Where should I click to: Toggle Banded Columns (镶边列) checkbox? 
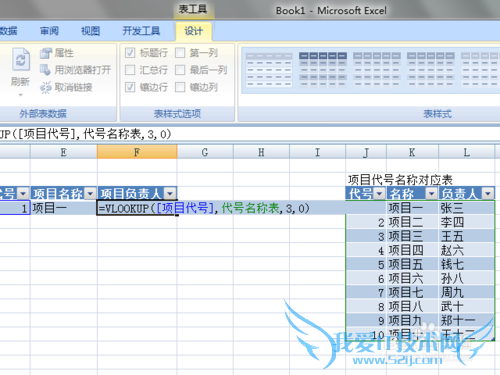[180, 87]
